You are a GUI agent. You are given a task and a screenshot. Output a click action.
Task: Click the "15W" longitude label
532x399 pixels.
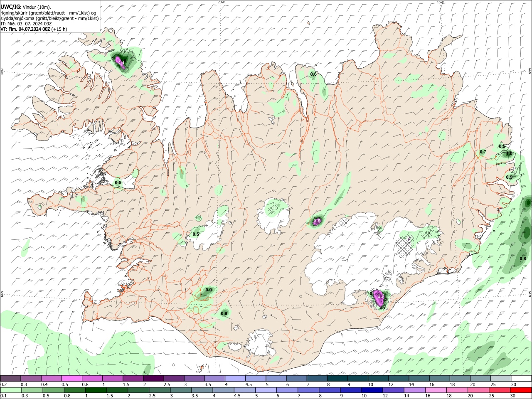pos(440,2)
